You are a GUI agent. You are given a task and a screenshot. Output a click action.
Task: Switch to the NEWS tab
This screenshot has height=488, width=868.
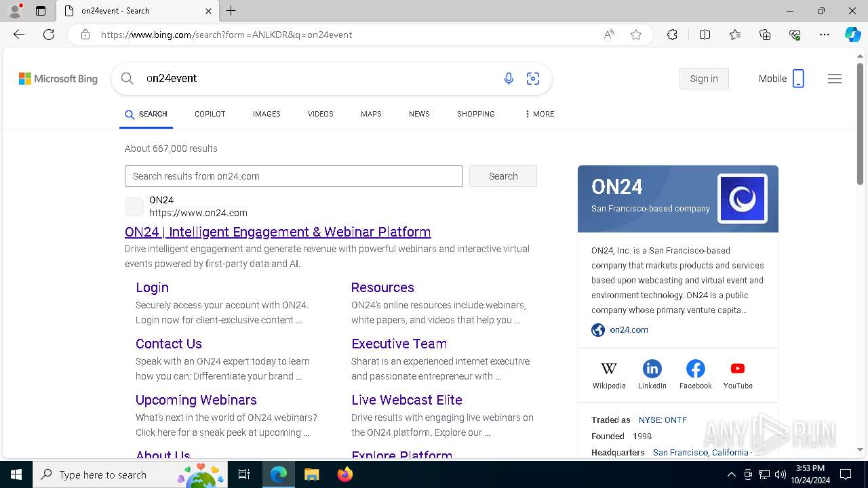[x=419, y=114]
